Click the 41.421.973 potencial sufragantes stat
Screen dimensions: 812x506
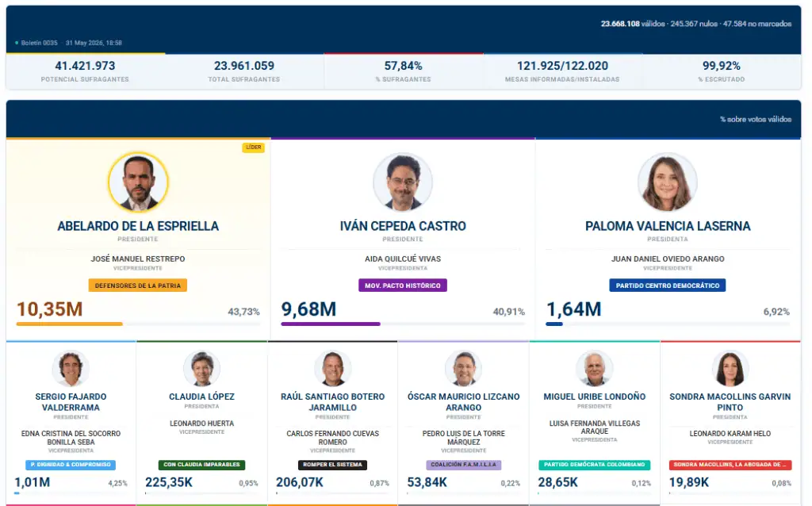click(85, 71)
